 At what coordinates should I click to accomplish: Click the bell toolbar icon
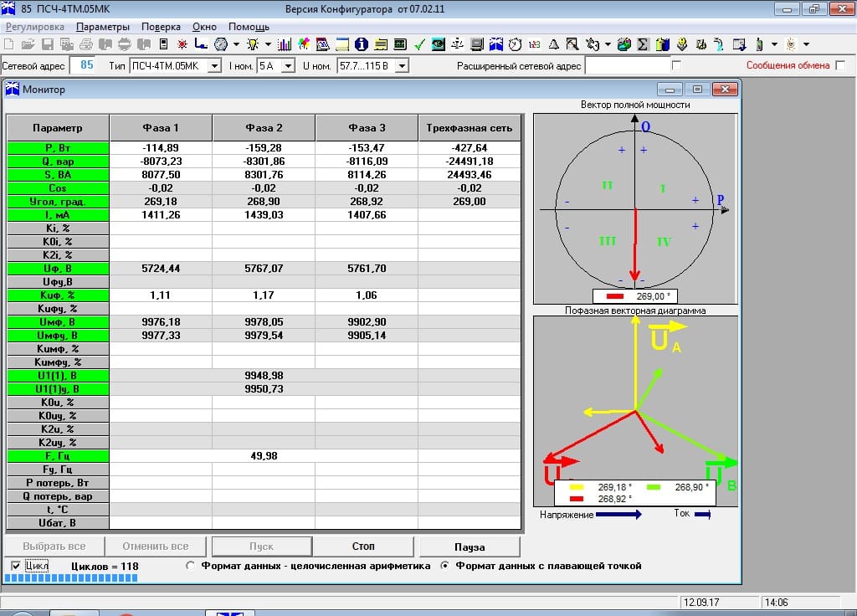(552, 44)
